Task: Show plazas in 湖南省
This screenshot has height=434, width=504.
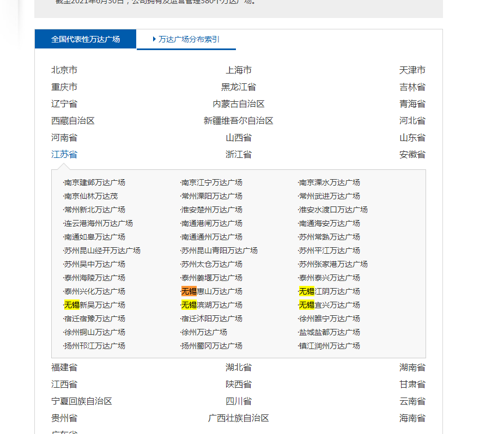Action: coord(412,368)
